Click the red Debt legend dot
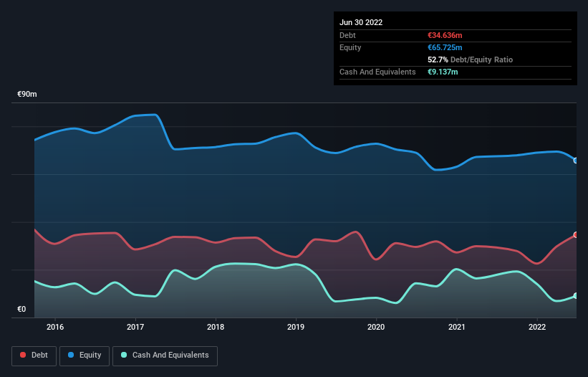 click(x=23, y=355)
